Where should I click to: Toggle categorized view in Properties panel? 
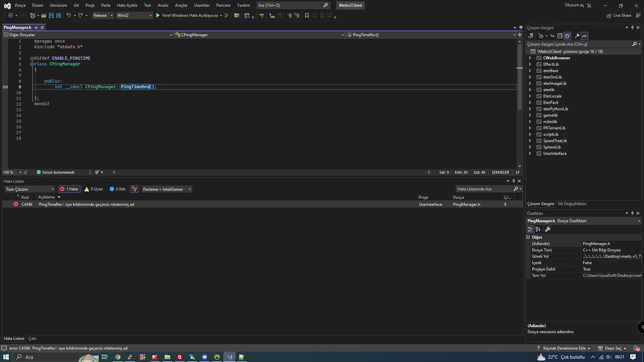pyautogui.click(x=530, y=229)
